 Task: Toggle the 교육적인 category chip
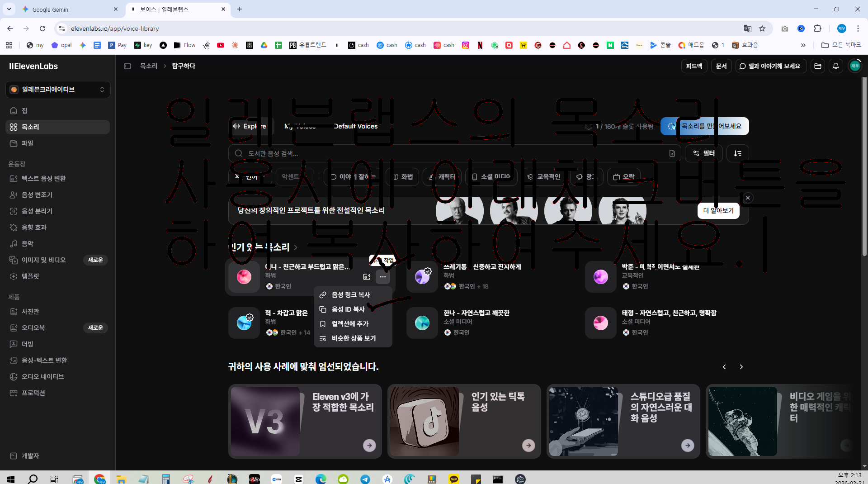click(x=543, y=177)
